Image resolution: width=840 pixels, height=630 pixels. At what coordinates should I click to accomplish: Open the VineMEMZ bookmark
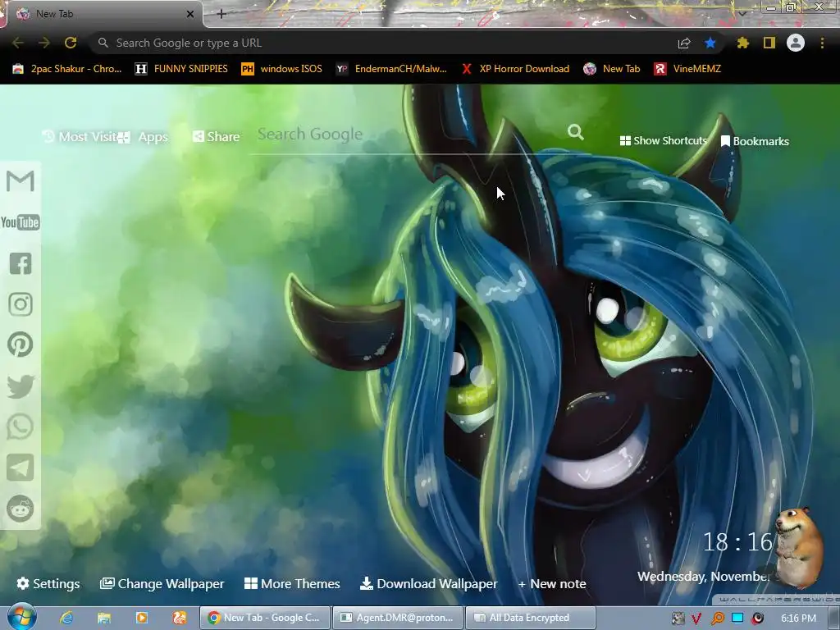[687, 69]
